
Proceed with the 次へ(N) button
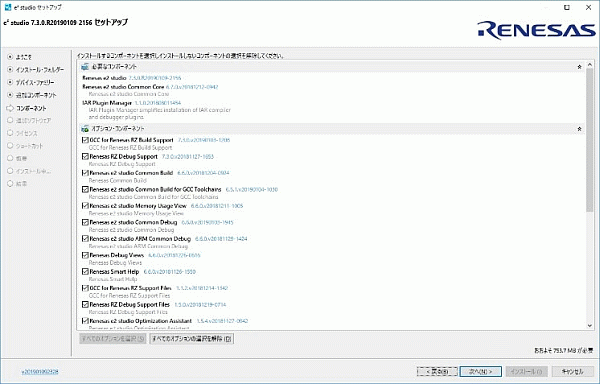(481, 371)
